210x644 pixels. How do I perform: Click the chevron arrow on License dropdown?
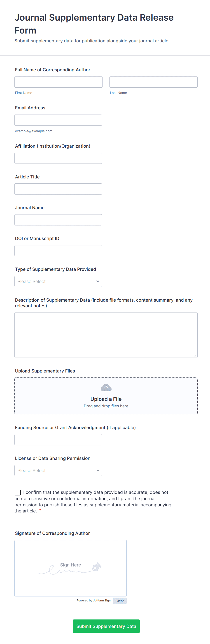[98, 471]
